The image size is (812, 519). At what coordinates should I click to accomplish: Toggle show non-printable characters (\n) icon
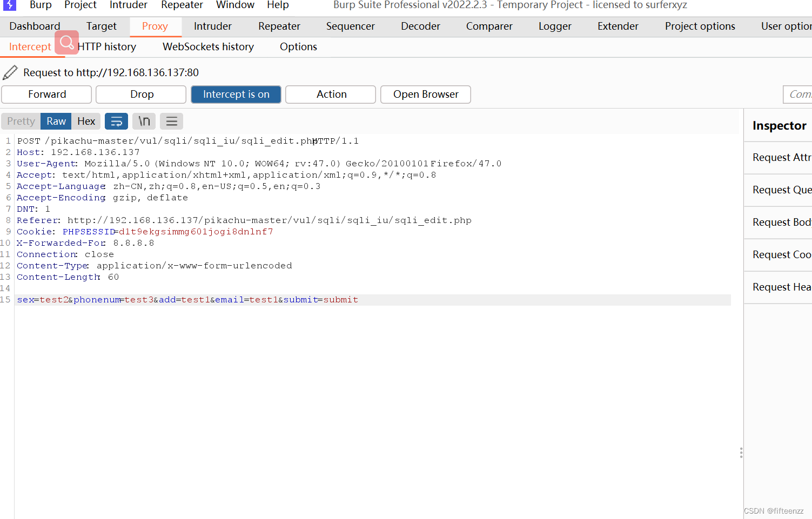click(144, 122)
